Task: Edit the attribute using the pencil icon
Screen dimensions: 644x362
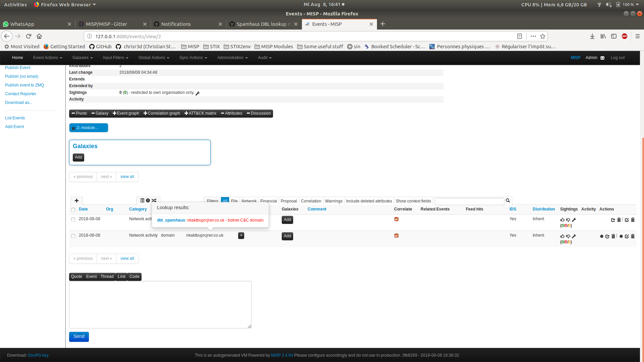Action: [627, 236]
